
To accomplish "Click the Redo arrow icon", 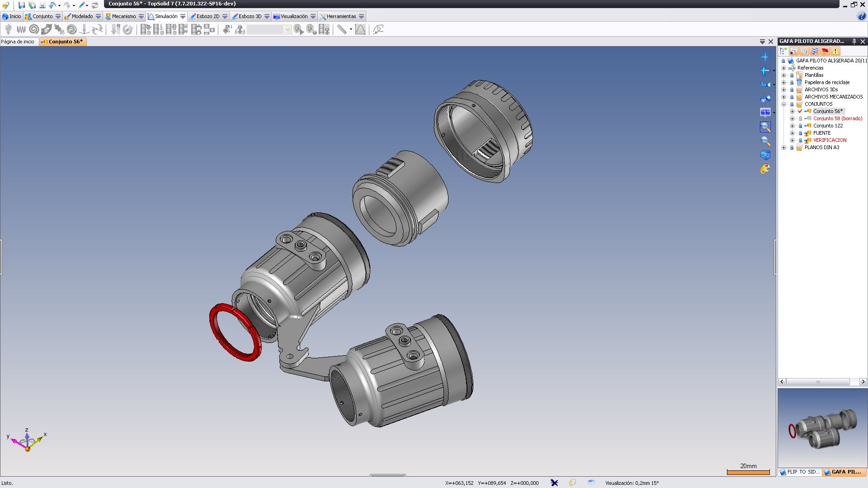I will (67, 5).
